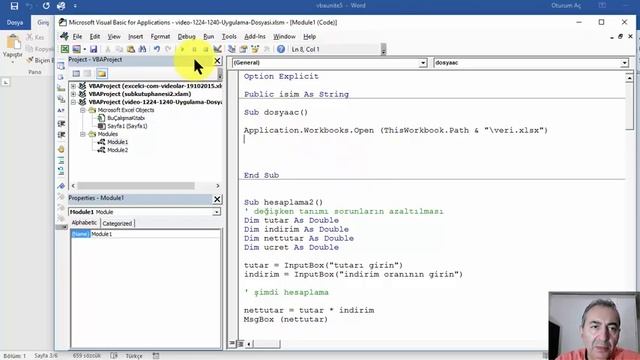
Task: Click the Project panel horizontal scrollbar
Action: point(136,186)
